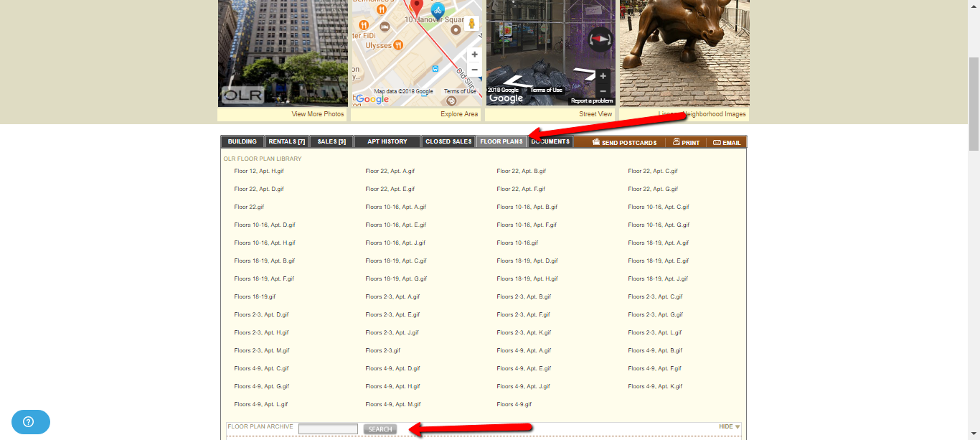Open Floor 22, Apt. B.gif
Viewport: 980px width, 440px height.
click(522, 171)
